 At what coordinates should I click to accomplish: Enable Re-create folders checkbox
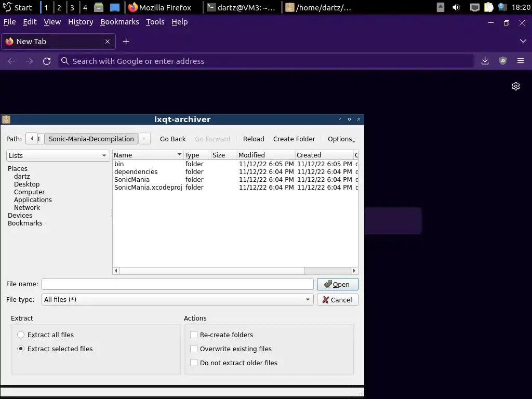194,335
